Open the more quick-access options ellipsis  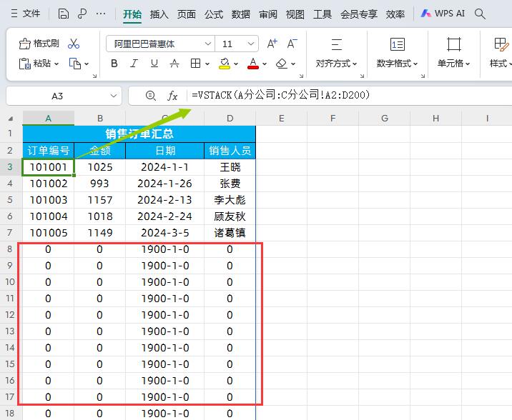pos(101,14)
